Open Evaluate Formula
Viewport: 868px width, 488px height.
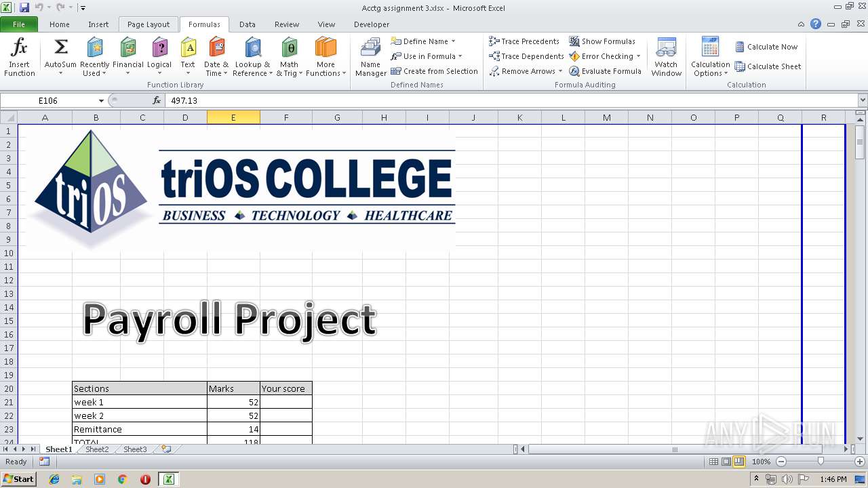605,71
